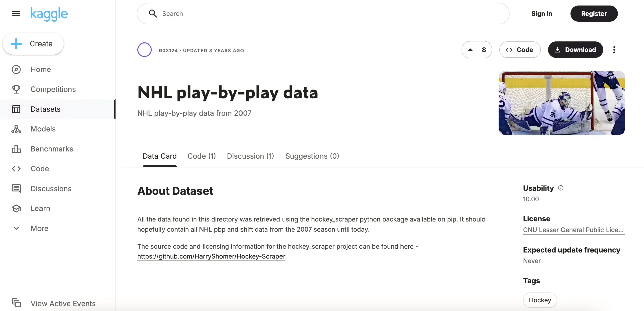Click the Code button next to Download
Image resolution: width=644 pixels, height=311 pixels.
click(x=520, y=50)
